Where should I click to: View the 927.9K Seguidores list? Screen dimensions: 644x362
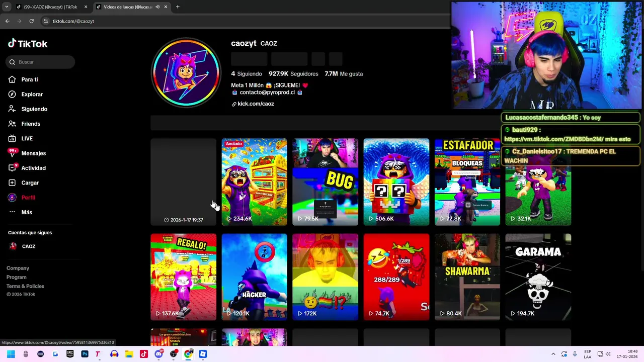point(293,73)
